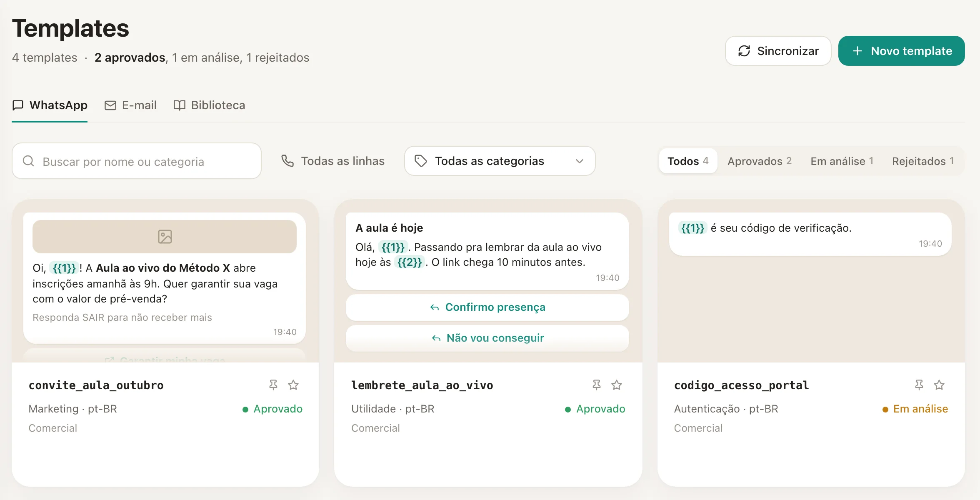This screenshot has width=980, height=500.
Task: Open the lembrete_aula_ao_vivo template name
Action: click(422, 385)
